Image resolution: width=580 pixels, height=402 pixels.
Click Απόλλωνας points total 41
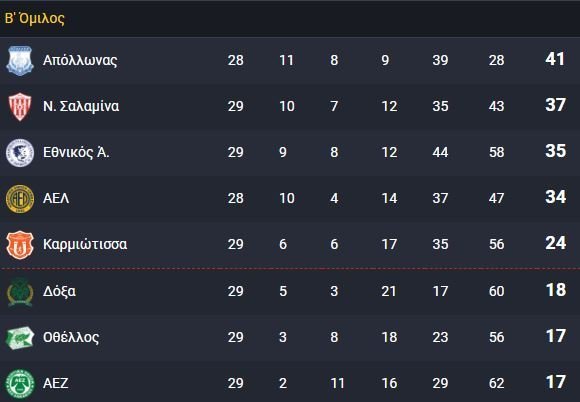(x=555, y=59)
